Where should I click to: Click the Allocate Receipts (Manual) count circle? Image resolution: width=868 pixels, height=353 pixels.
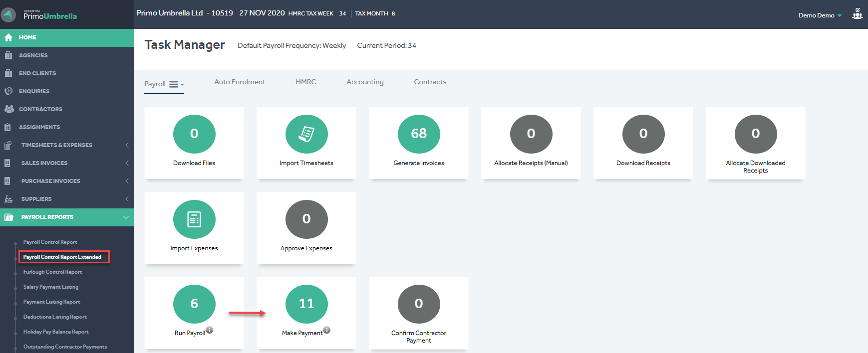click(x=531, y=134)
